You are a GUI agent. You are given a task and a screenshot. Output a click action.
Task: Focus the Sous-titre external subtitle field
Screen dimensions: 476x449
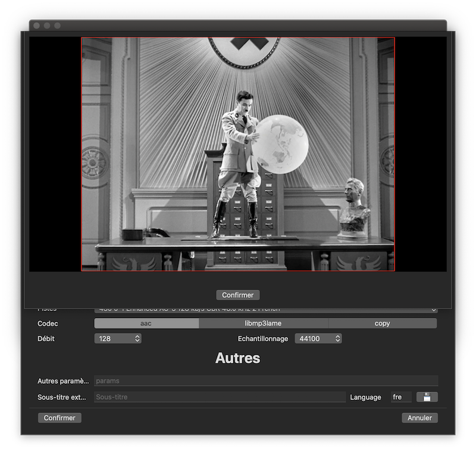pyautogui.click(x=220, y=397)
